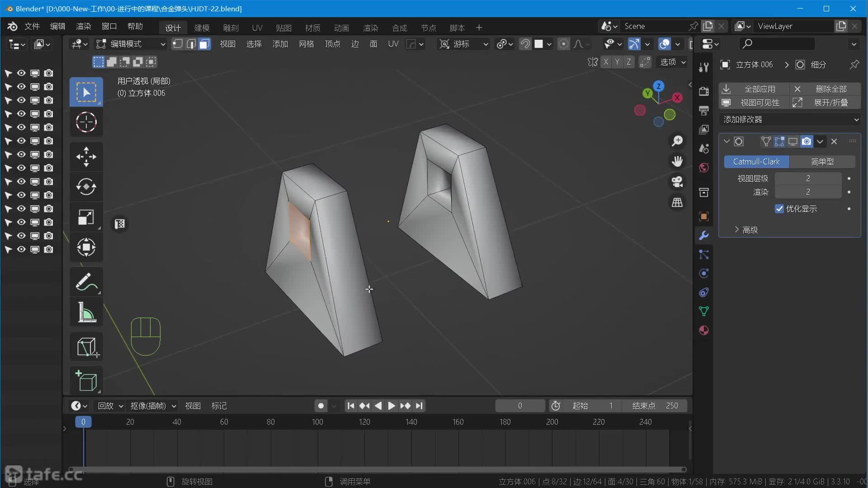This screenshot has width=868, height=488.
Task: Toggle modifier render camera visibility
Action: coord(806,141)
